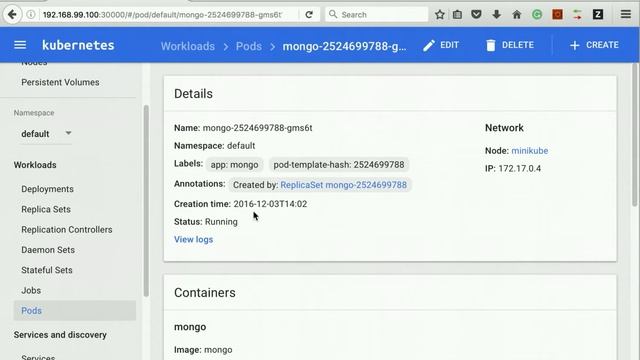
Task: Click pod-template-hash: 2524699788 label chip
Action: 339,165
